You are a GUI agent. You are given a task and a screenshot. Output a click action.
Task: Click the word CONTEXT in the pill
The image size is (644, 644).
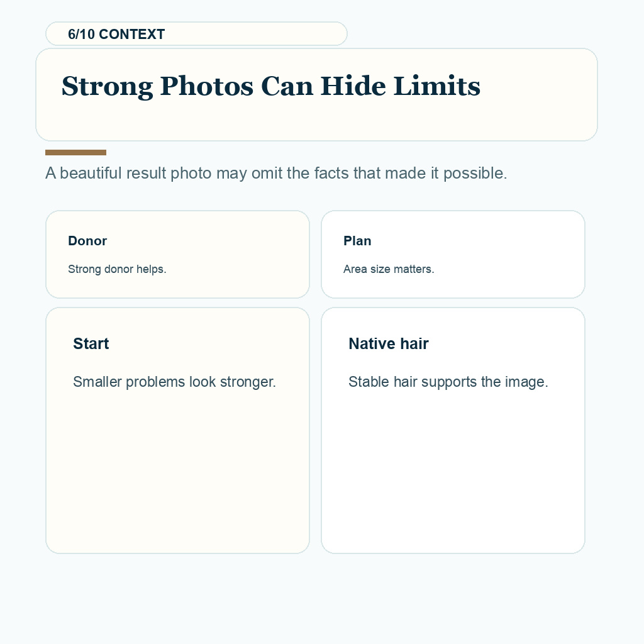(132, 34)
